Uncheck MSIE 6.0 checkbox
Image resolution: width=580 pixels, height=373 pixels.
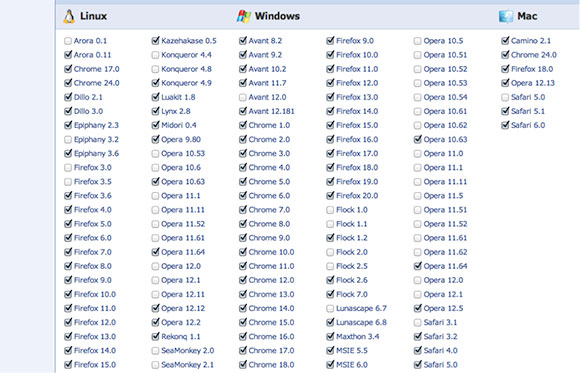click(330, 364)
